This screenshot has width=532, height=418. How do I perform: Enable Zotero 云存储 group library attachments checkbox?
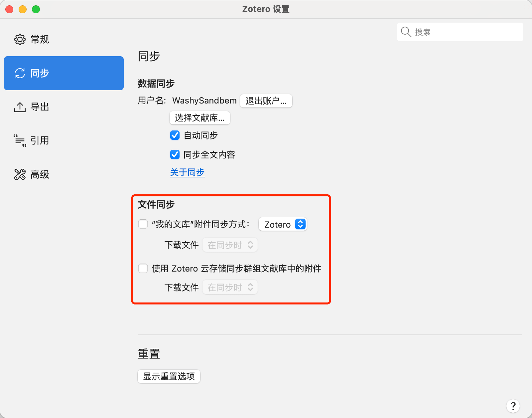(x=143, y=268)
